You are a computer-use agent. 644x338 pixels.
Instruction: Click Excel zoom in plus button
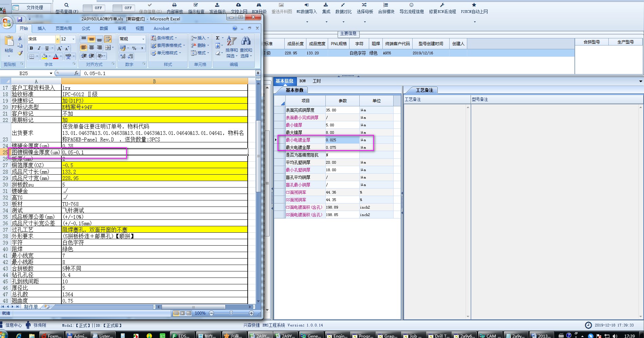251,313
